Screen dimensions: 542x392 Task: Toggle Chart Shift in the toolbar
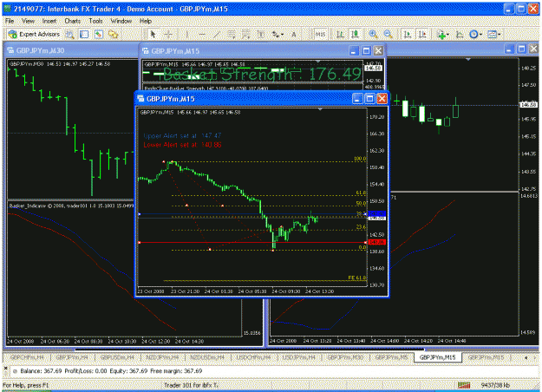pos(422,34)
